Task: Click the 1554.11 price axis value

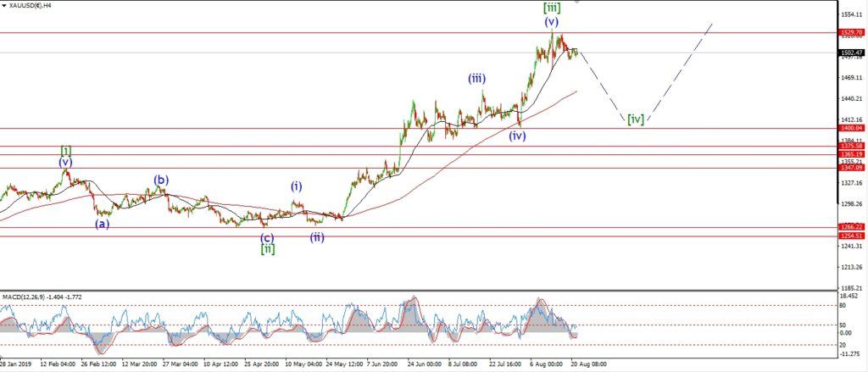Action: pyautogui.click(x=852, y=17)
